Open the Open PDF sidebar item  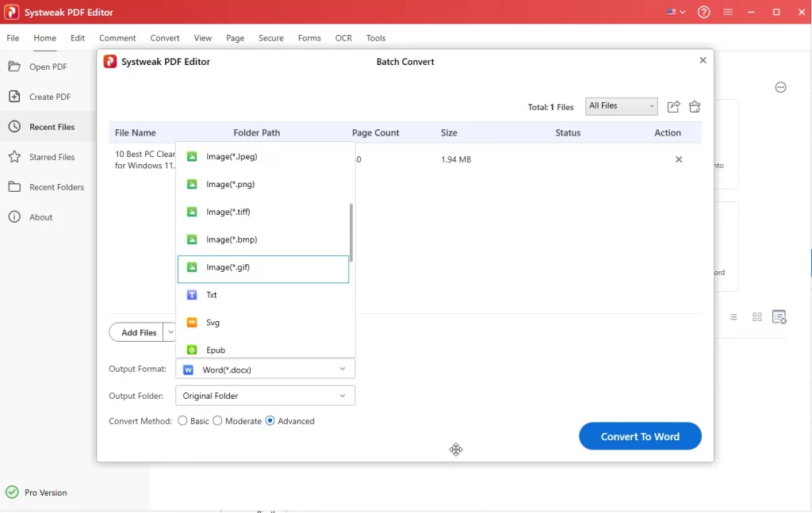tap(48, 67)
